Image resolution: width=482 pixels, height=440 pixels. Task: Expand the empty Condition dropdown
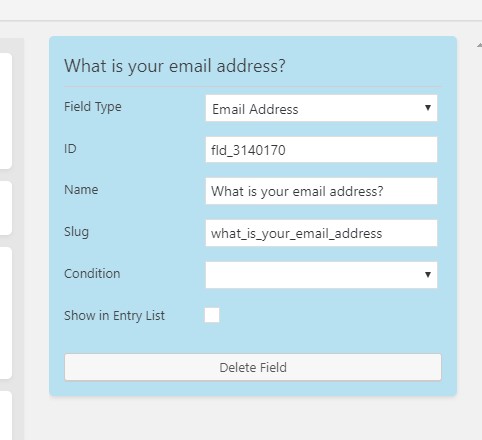(x=321, y=275)
